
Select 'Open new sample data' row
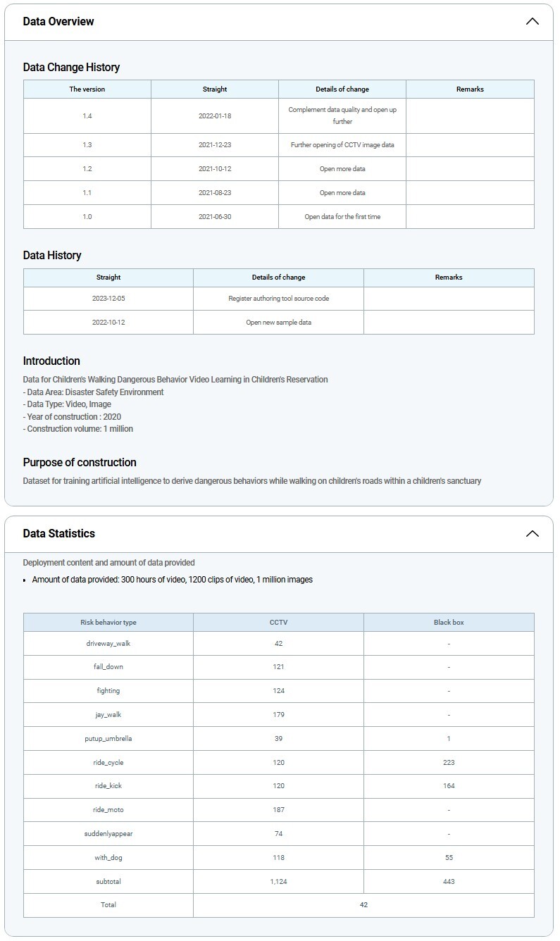tap(278, 322)
